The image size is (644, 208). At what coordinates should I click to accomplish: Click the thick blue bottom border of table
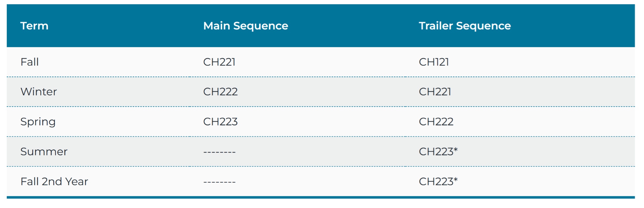(x=321, y=197)
